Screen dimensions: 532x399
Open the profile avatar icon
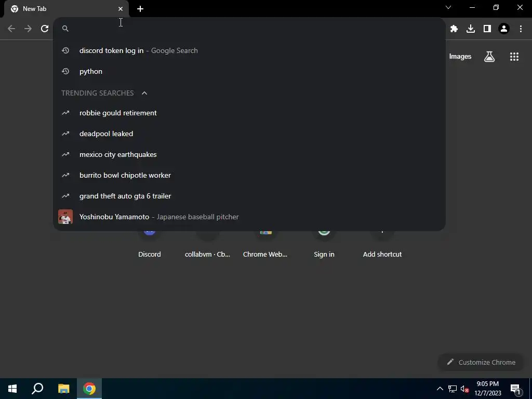coord(504,29)
